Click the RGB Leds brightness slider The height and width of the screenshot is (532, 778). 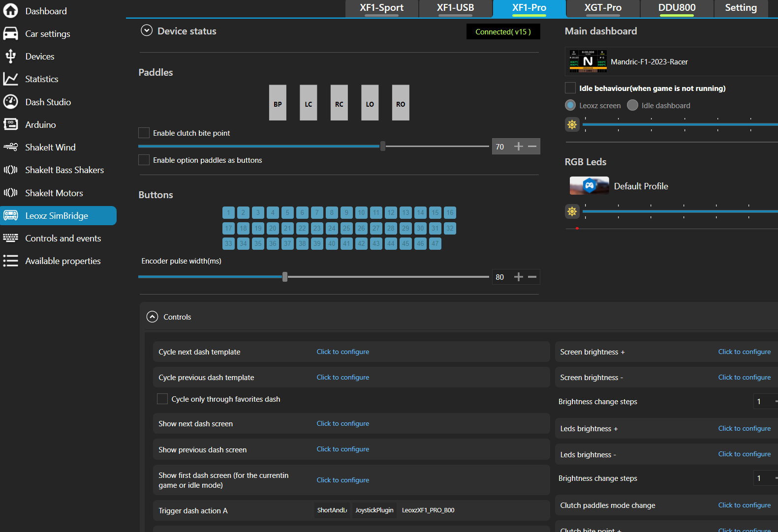(680, 211)
